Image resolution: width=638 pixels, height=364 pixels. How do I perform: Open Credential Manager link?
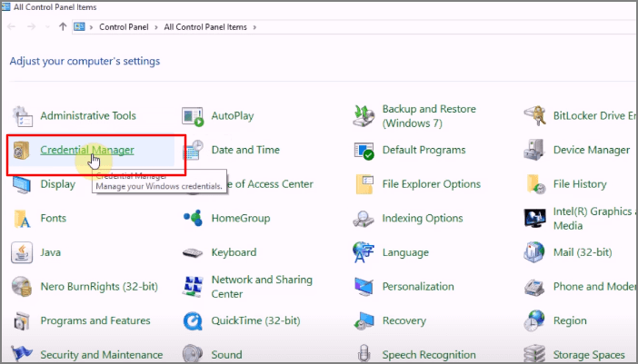(87, 150)
